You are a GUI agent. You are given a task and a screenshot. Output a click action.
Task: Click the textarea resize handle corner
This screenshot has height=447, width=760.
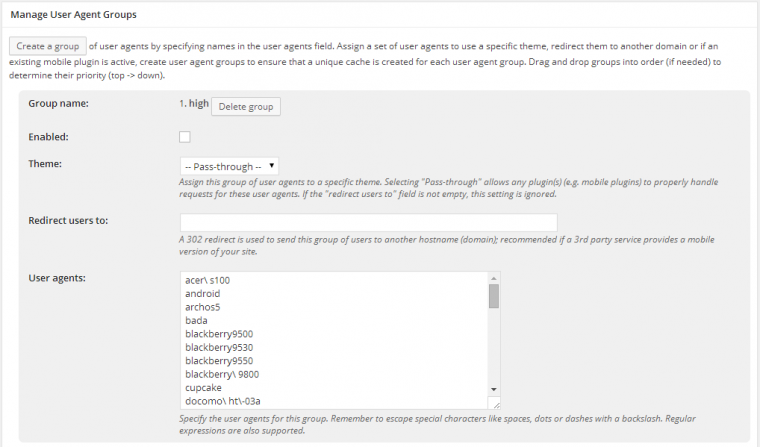click(x=494, y=403)
